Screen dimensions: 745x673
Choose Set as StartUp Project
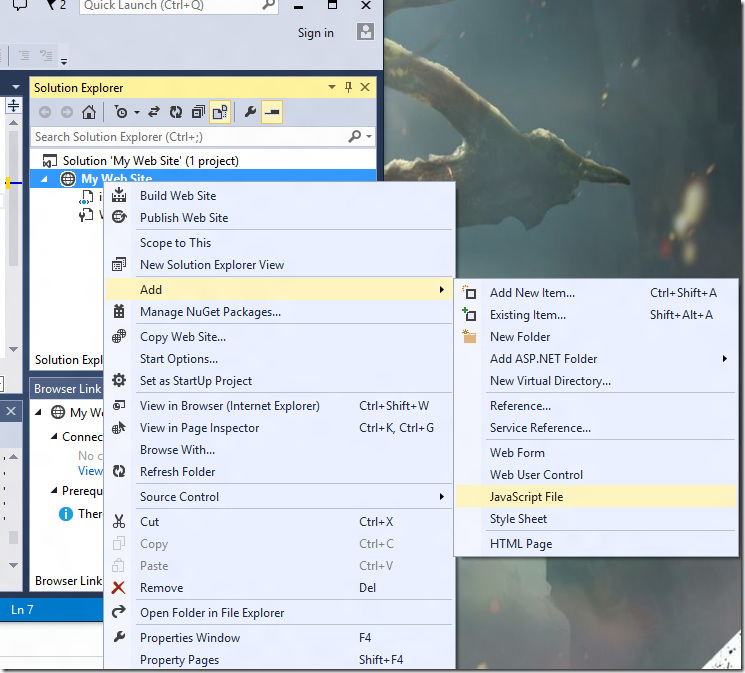[279, 381]
